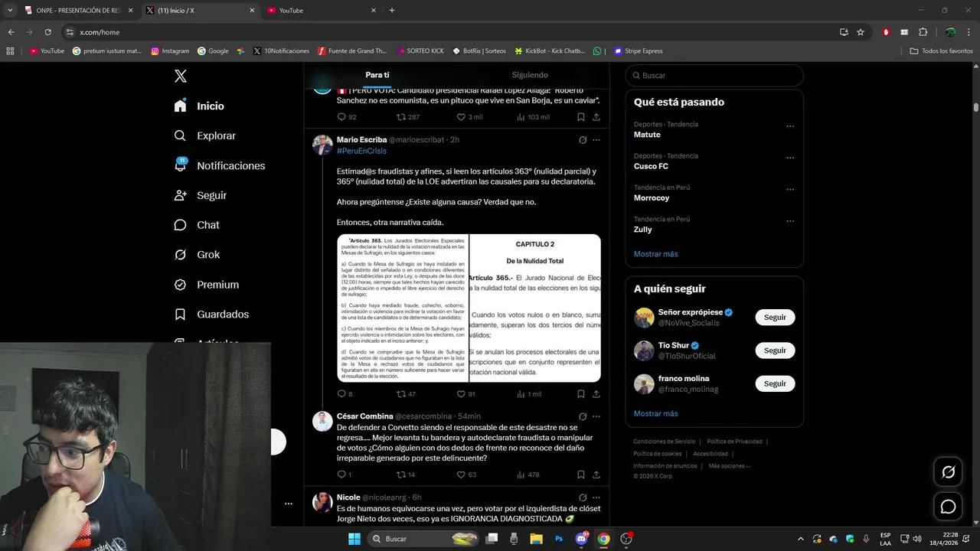Follow Señor exprópiese
980x551 pixels.
click(775, 317)
